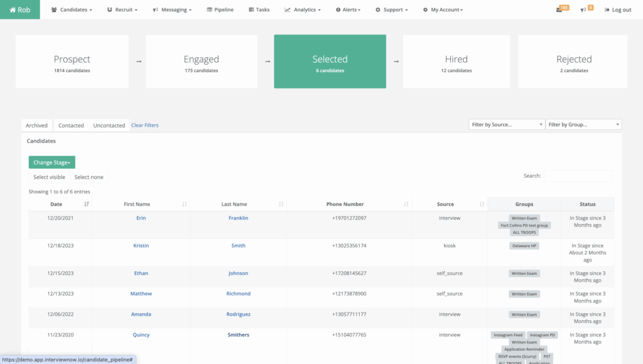Open the Analytics menu

point(302,10)
